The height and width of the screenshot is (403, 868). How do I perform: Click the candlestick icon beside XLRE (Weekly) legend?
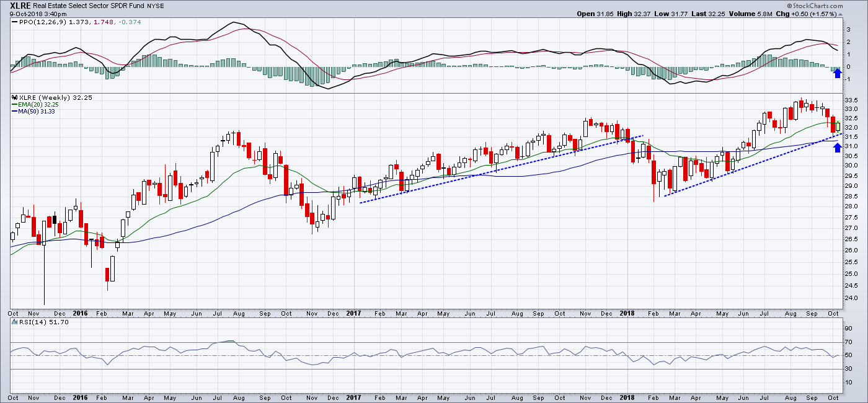15,98
